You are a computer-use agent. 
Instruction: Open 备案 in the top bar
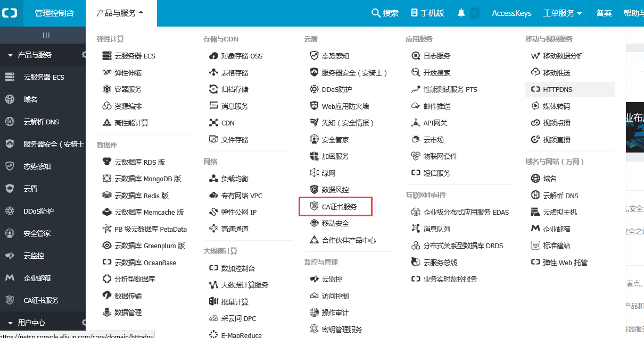click(x=604, y=13)
